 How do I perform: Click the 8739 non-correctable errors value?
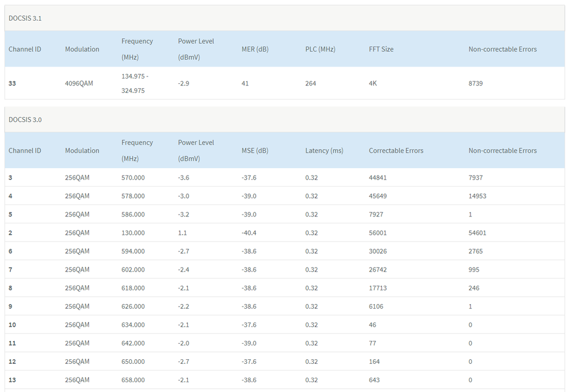(x=476, y=84)
